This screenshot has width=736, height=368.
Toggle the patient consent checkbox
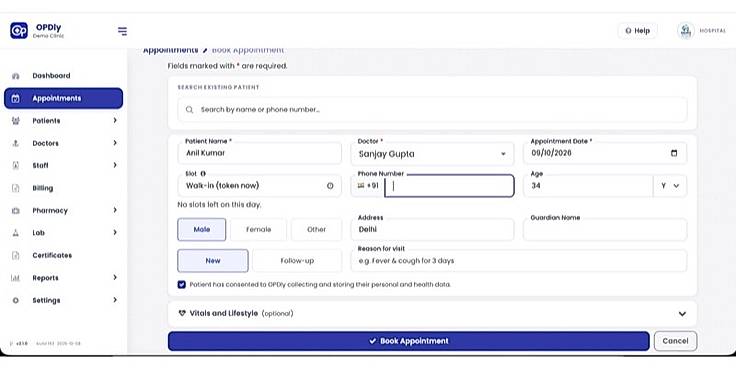182,284
